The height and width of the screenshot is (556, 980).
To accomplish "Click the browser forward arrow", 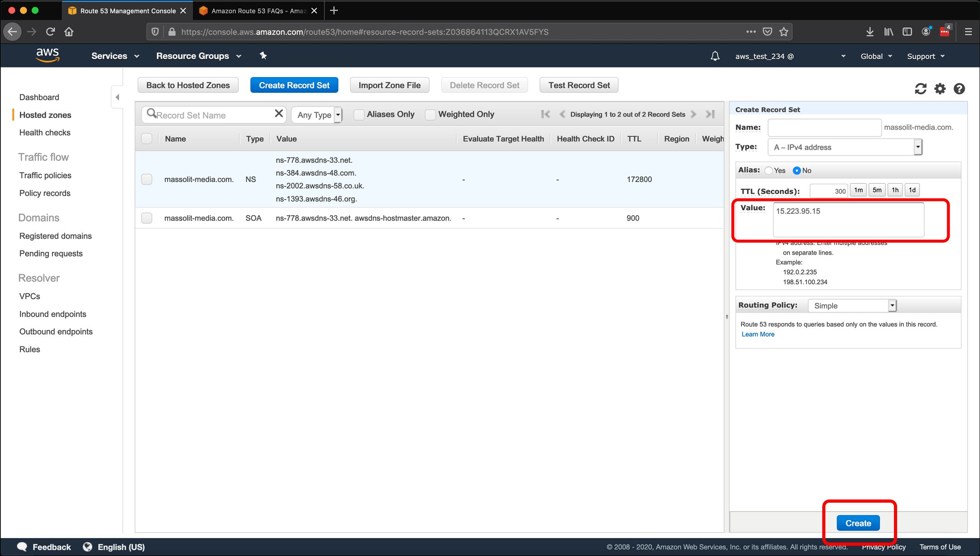I will point(31,32).
